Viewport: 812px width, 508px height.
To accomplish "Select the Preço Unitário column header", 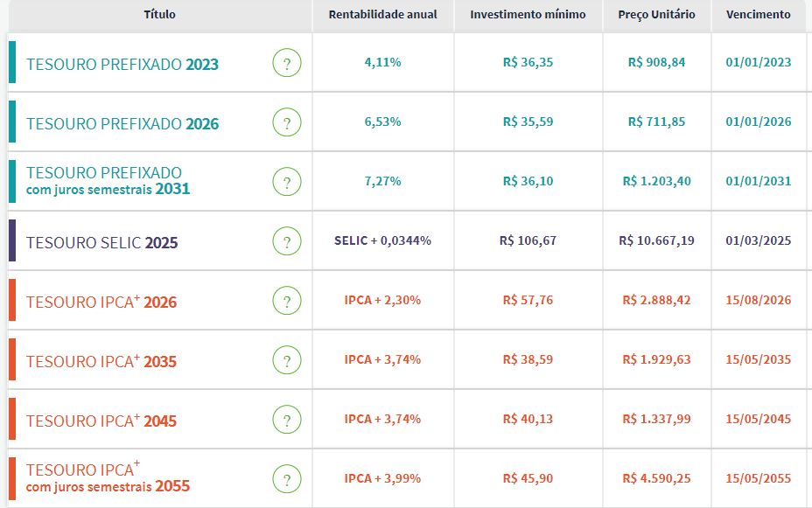I will click(x=656, y=15).
